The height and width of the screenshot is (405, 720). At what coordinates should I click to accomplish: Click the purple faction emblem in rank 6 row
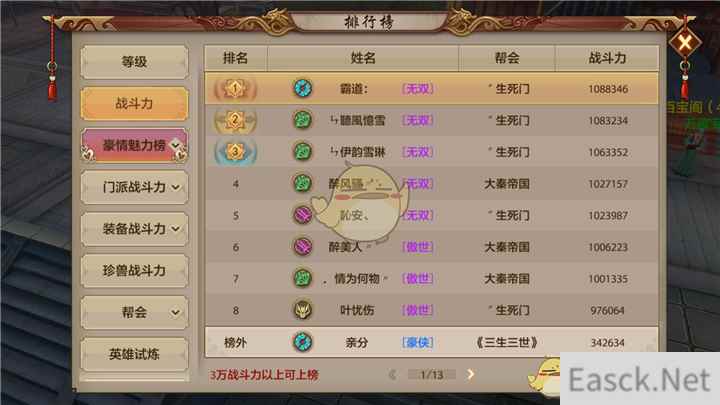[303, 247]
